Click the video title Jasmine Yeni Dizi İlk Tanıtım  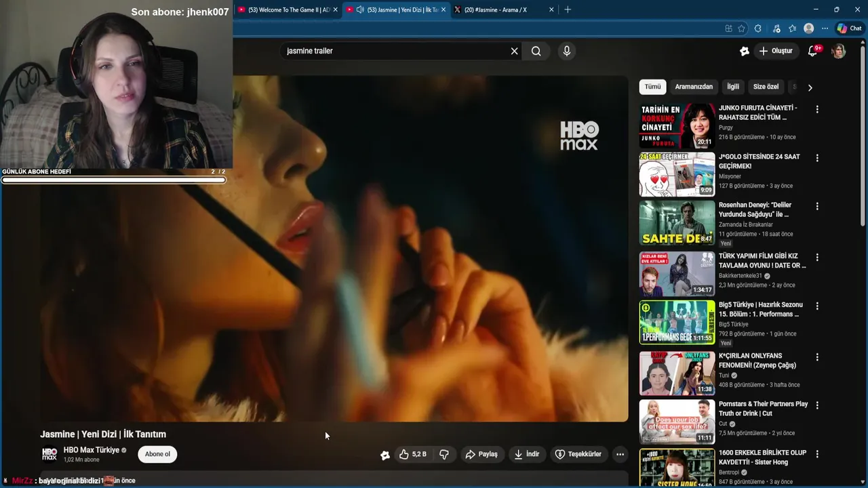103,434
